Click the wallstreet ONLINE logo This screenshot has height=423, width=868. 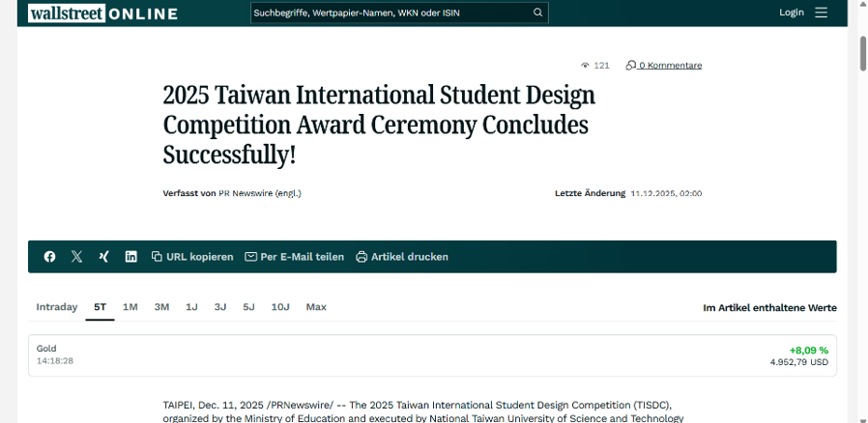[x=103, y=13]
